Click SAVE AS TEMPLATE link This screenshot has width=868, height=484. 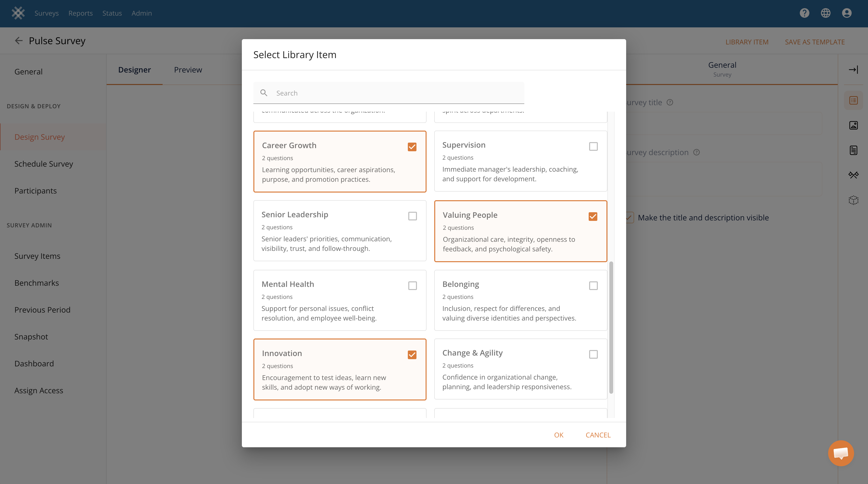coord(815,42)
